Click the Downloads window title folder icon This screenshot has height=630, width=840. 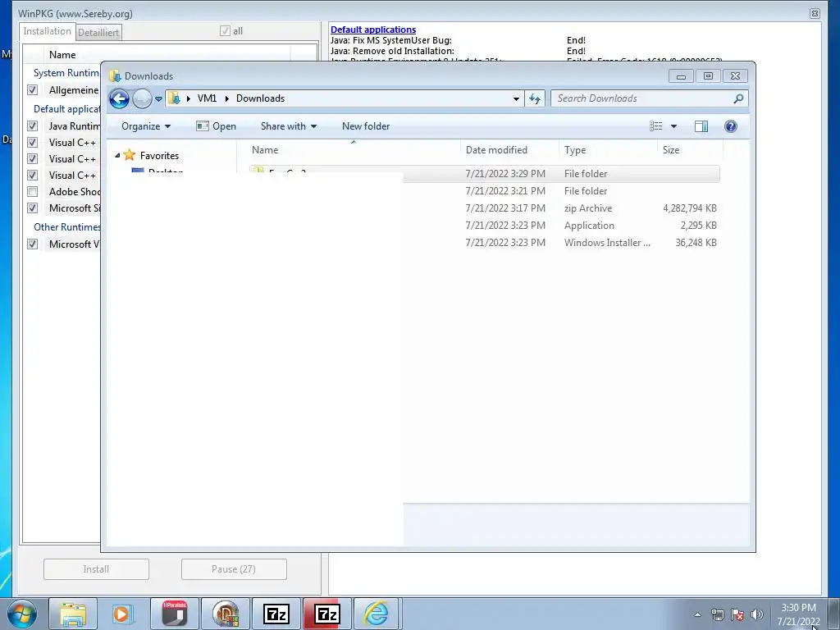pos(115,76)
